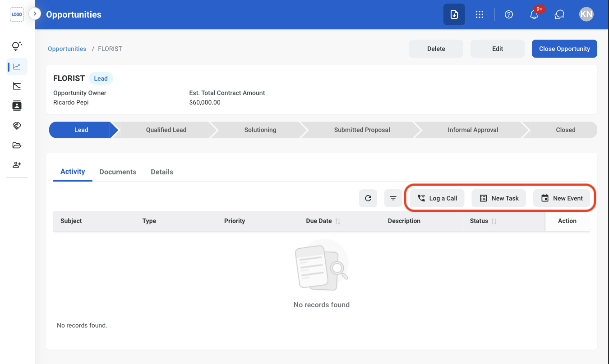Sort by Due Date column arrows
This screenshot has width=609, height=364.
[338, 221]
